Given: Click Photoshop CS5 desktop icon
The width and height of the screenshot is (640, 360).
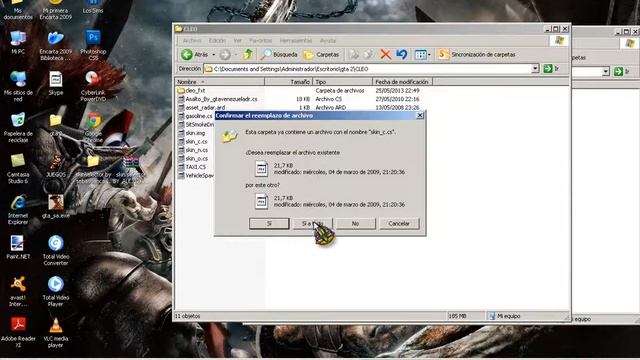Looking at the screenshot, I should click(93, 46).
